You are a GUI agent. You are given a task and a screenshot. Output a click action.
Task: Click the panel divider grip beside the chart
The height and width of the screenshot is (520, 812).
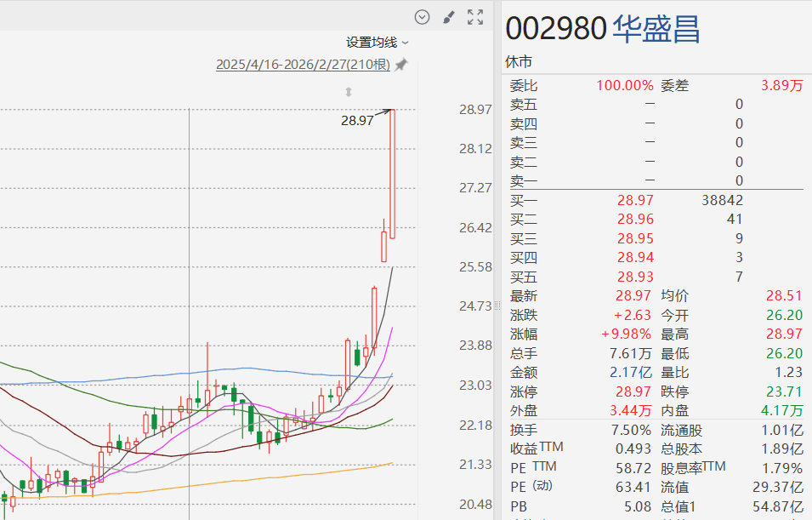497,305
